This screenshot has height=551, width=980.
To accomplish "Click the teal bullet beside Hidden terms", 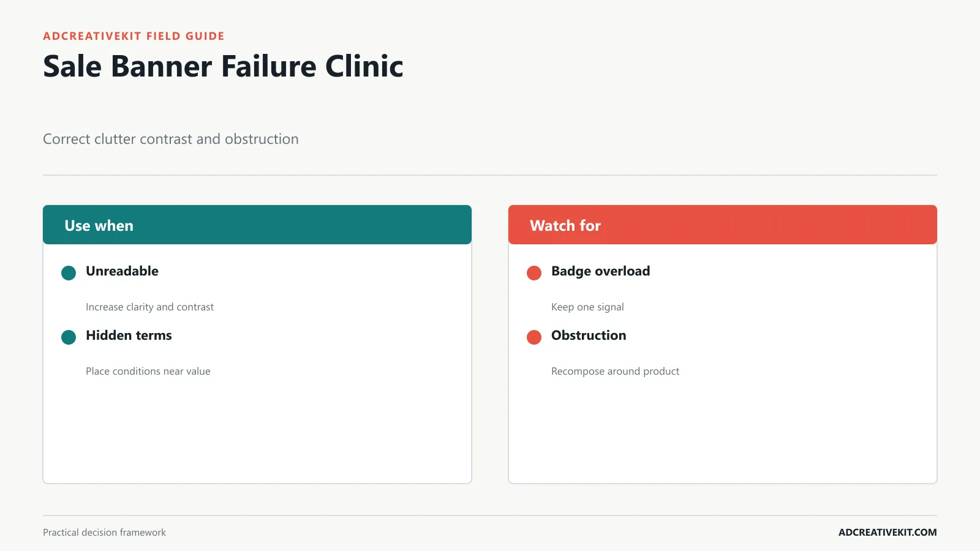I will 69,337.
